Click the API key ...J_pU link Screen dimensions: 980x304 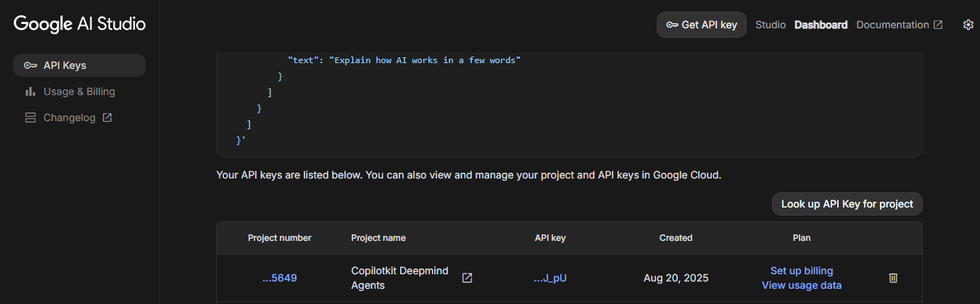click(x=550, y=278)
